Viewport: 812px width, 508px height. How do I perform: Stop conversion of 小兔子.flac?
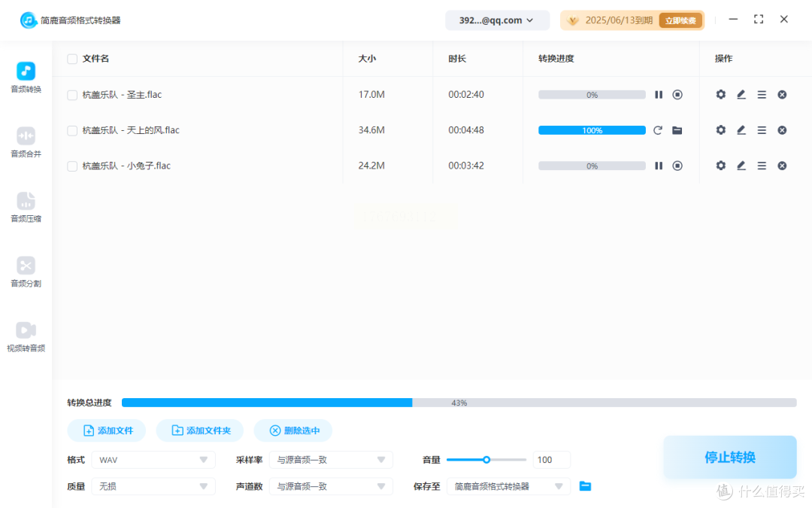(x=677, y=166)
